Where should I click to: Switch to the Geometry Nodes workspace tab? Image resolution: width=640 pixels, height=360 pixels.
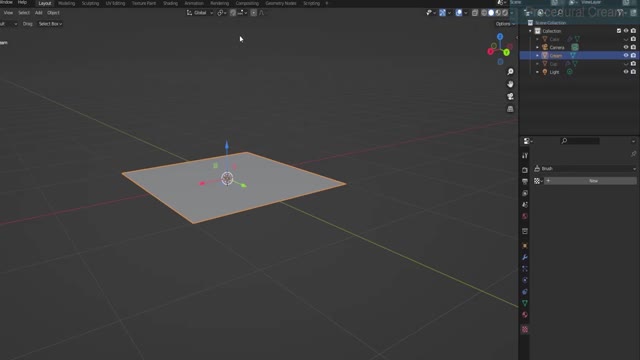coord(281,3)
